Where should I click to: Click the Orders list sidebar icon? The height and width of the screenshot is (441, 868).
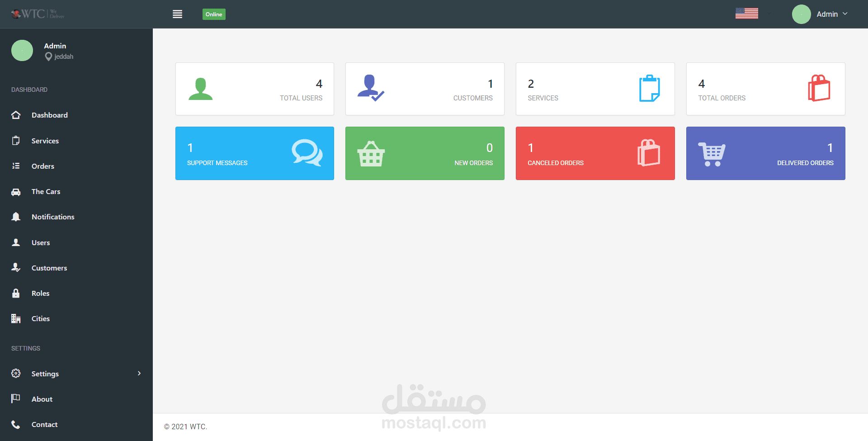click(16, 166)
